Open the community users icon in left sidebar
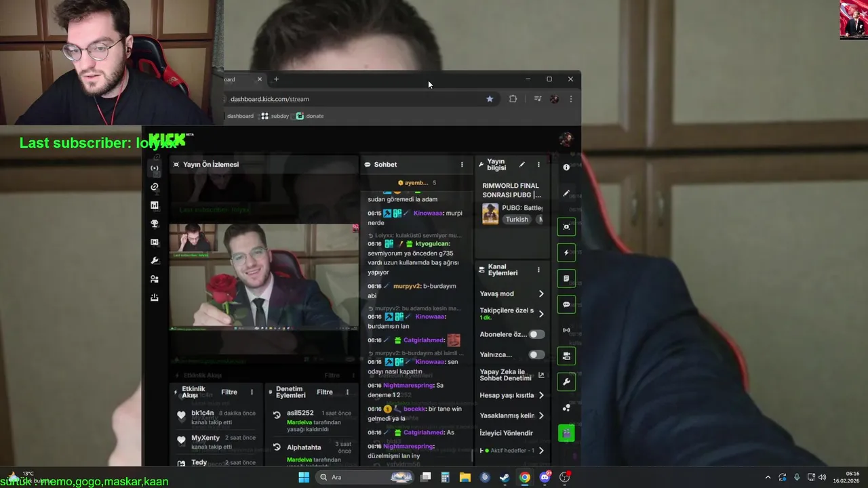Viewport: 868px width, 488px height. [x=155, y=279]
